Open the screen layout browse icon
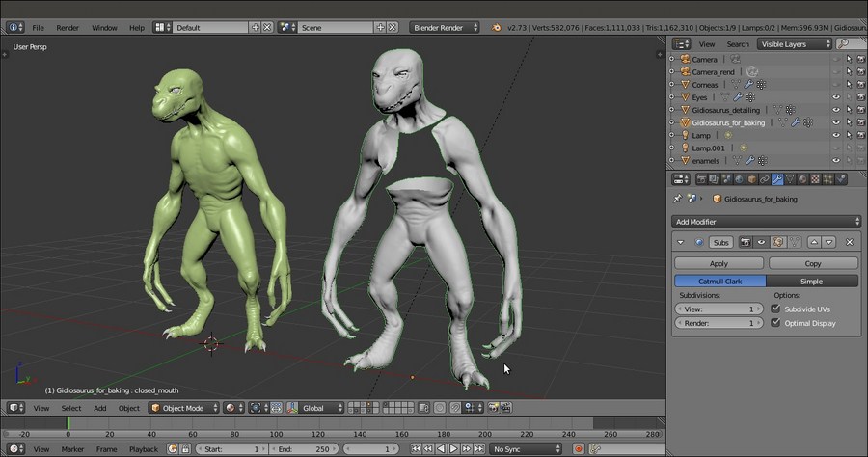 (x=162, y=27)
